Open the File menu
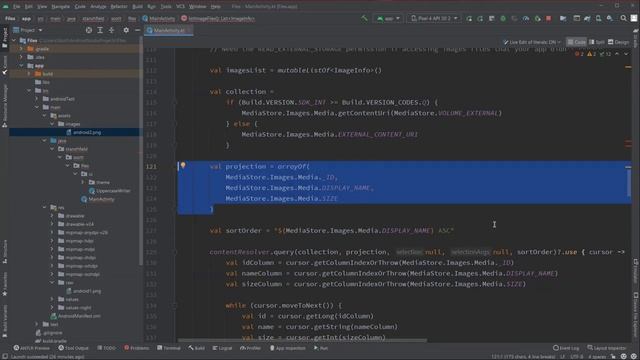This screenshot has width=640, height=360. coord(16,7)
